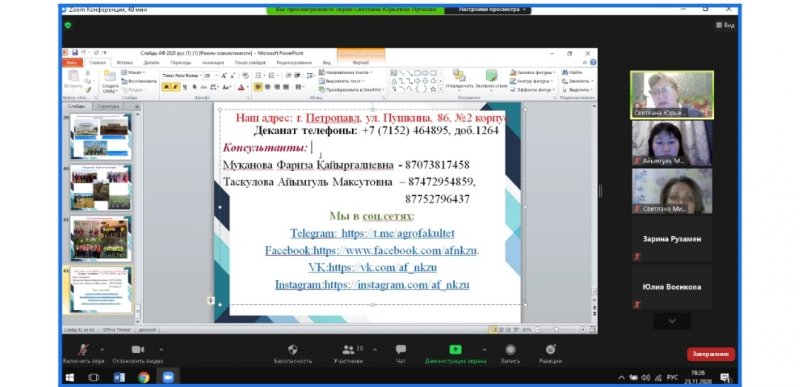This screenshot has width=800, height=387.
Task: Open Google Chrome from the taskbar
Action: click(143, 377)
